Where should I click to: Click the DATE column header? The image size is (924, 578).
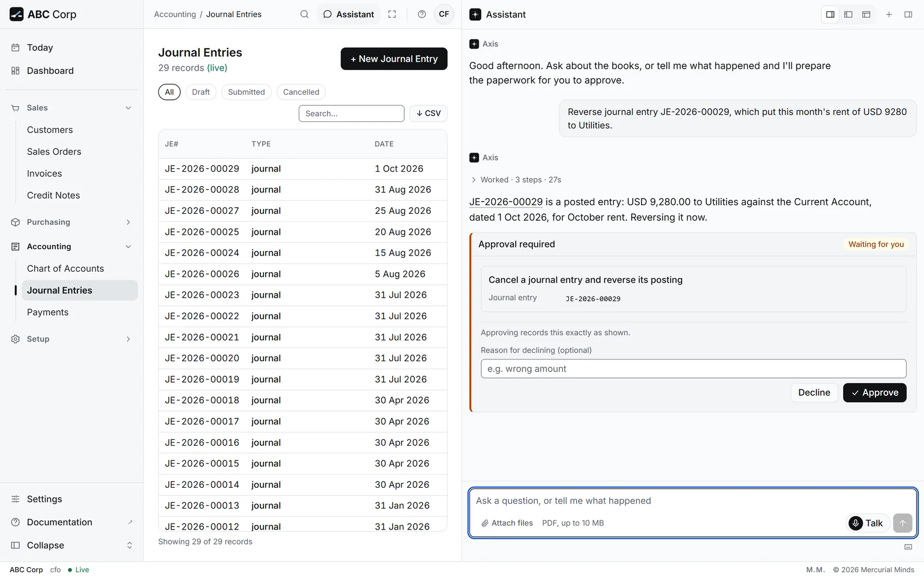[x=384, y=144]
